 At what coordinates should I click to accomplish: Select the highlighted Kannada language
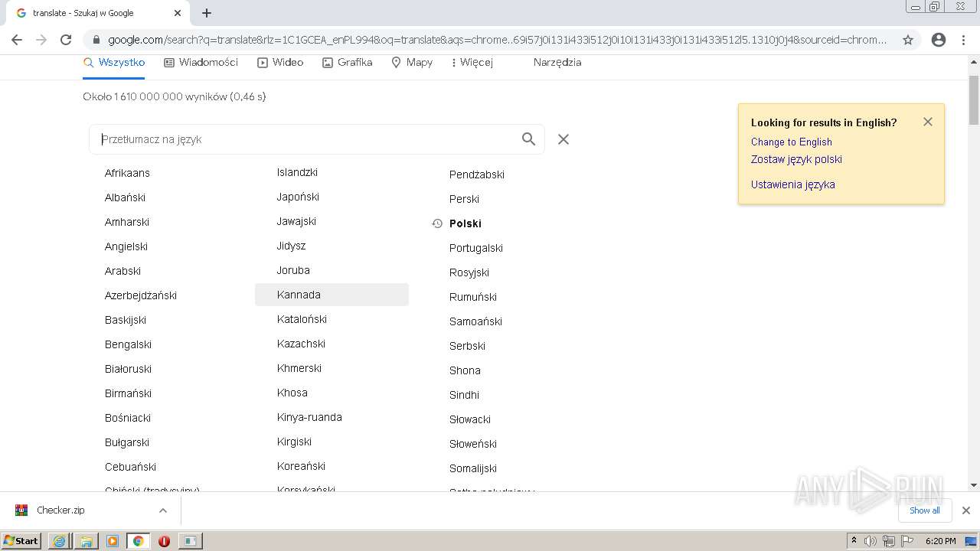(x=332, y=295)
